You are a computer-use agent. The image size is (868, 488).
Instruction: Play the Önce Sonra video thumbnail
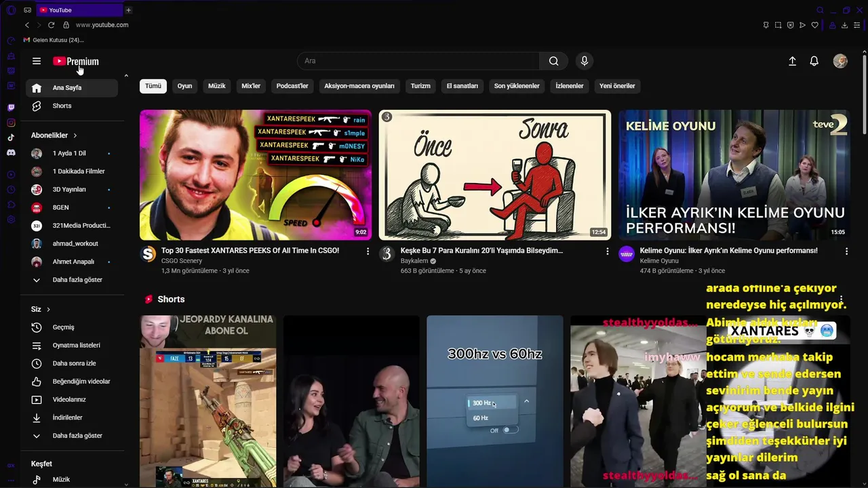[x=495, y=175]
